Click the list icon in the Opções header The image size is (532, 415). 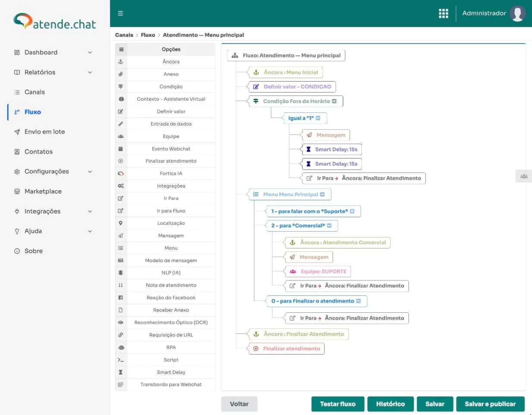[121, 50]
